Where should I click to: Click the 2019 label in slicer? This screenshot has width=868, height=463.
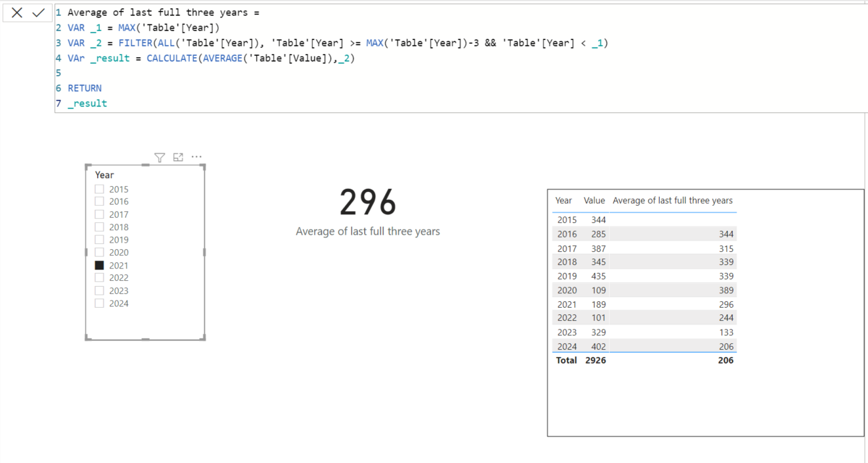coord(119,239)
